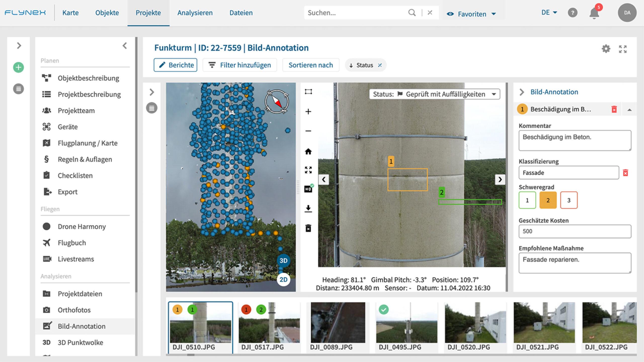This screenshot has width=644, height=362.
Task: Select the rectangle annotation tool
Action: [x=308, y=92]
